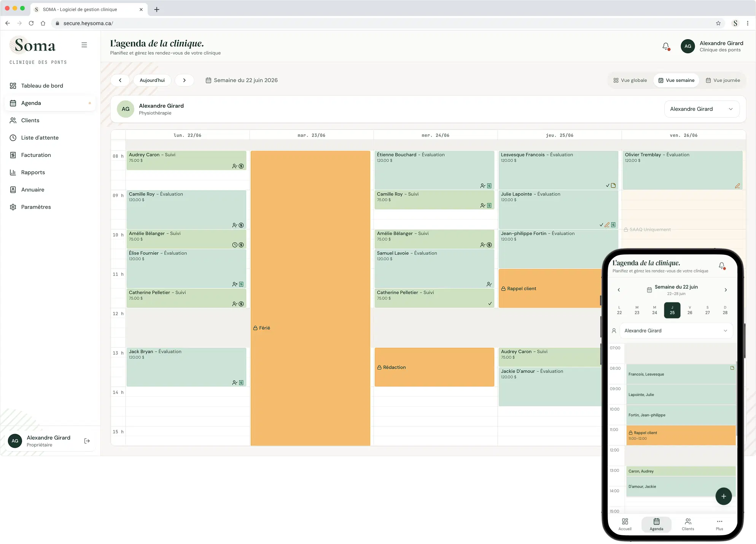Open Tableau de bord from the sidebar
756x544 pixels.
[x=49, y=86]
